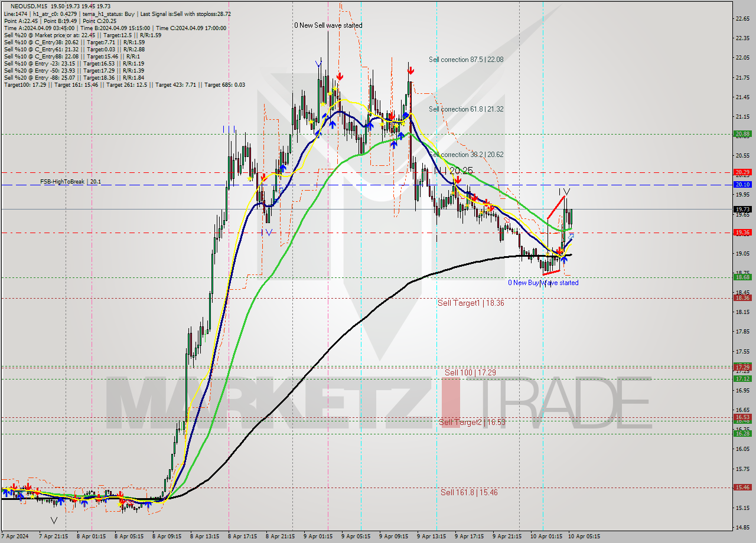Click the '10 Apr 05:15' time axis label
Screen dimensions: 756x543
584,537
